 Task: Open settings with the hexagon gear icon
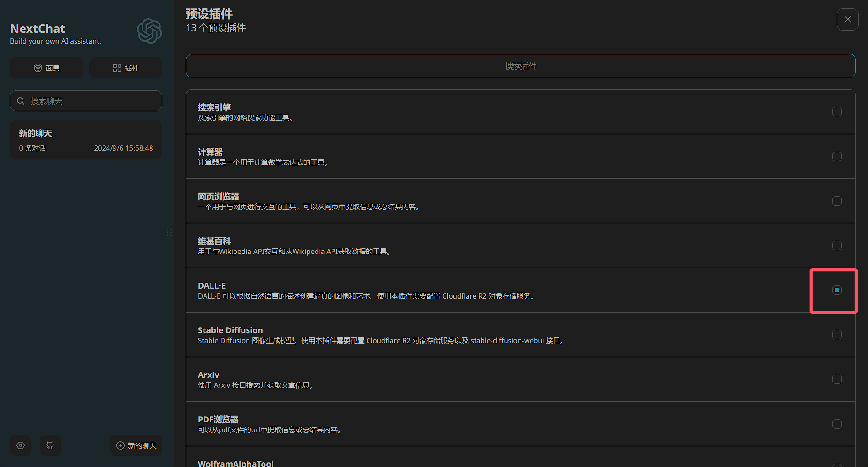point(21,445)
